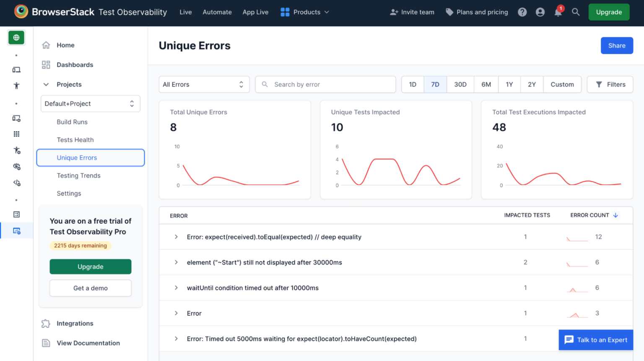Screen dimensions: 644x361
Task: Click the user account avatar icon
Action: [540, 12]
